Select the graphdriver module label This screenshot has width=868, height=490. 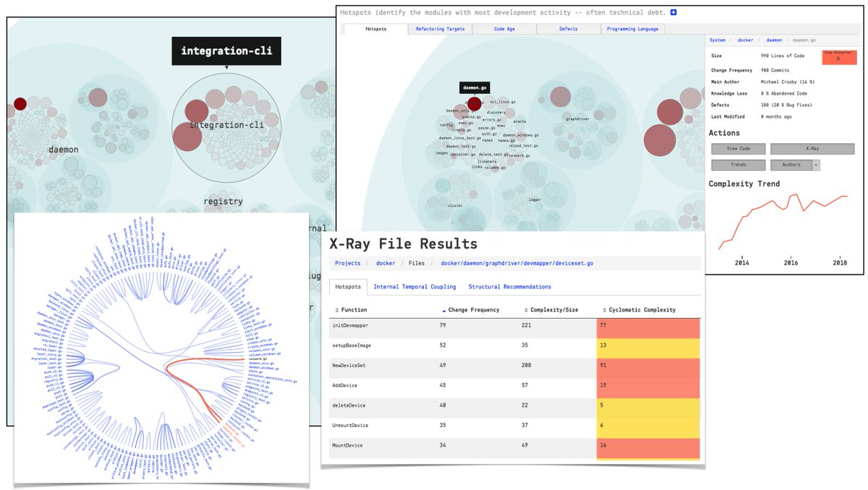pyautogui.click(x=579, y=118)
